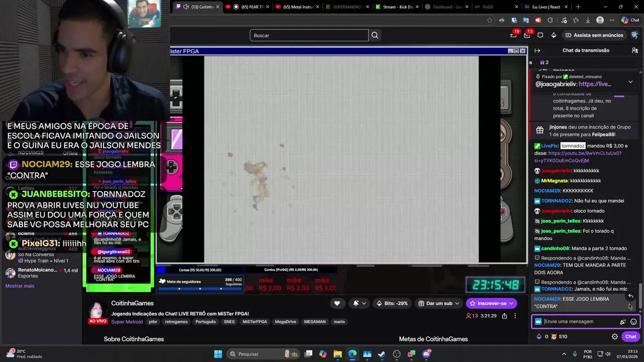Viewport: 644px width, 362px height.
Task: Open Steam from the taskbar
Action: pyautogui.click(x=382, y=354)
